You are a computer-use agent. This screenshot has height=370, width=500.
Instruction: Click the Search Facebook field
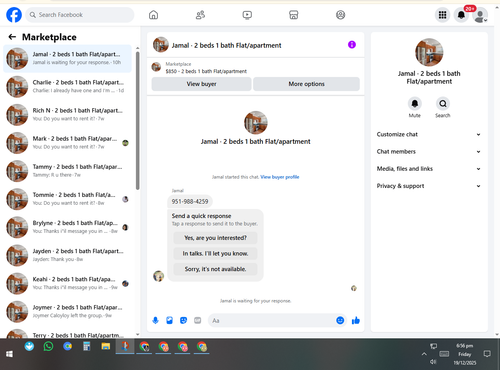80,15
